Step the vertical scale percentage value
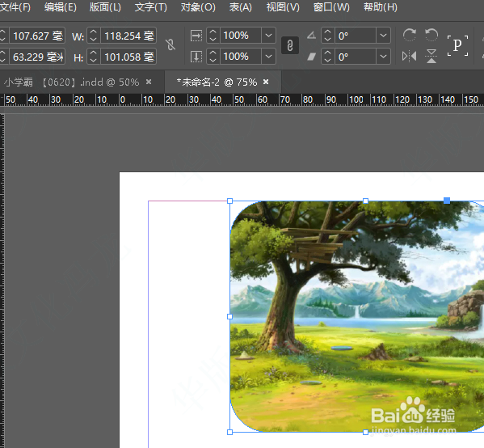Image resolution: width=484 pixels, height=448 pixels. [213, 57]
